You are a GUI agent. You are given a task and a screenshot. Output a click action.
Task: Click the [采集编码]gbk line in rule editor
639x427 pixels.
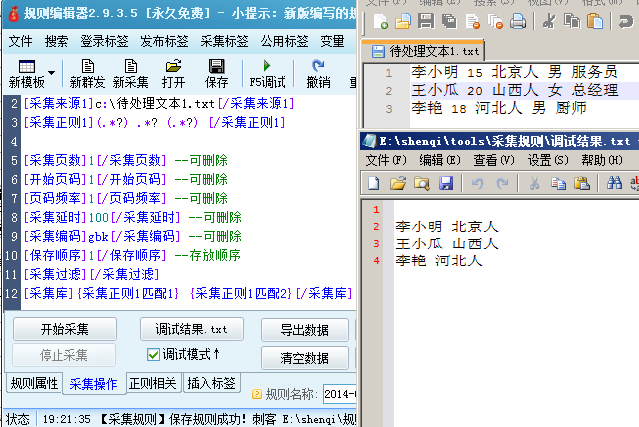click(132, 236)
